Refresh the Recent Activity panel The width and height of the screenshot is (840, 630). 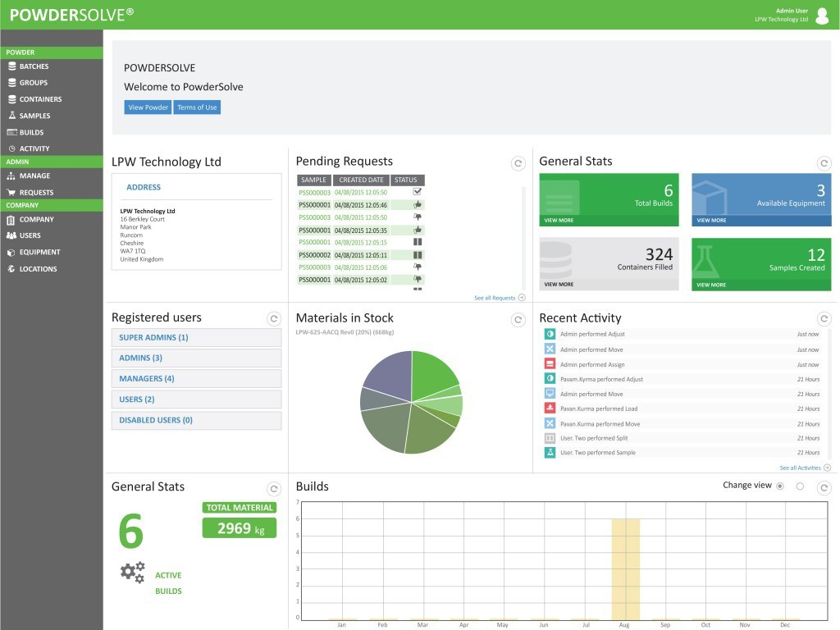coord(824,319)
